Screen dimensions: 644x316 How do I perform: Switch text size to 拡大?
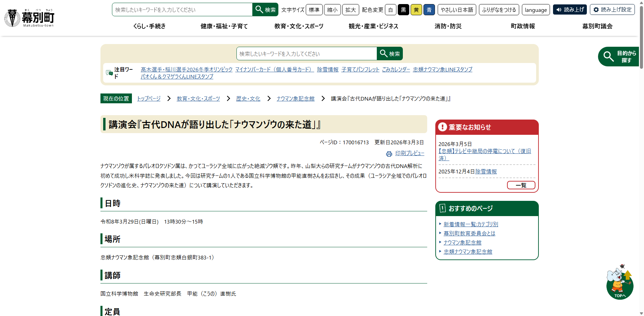pos(350,9)
